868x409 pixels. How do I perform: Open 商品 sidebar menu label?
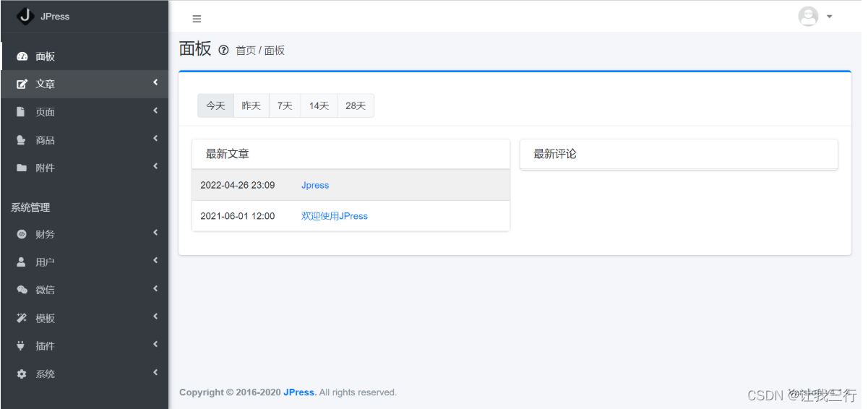46,140
